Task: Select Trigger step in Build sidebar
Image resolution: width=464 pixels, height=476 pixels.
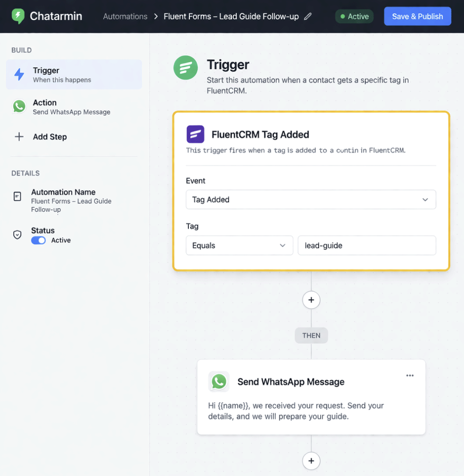Action: point(74,75)
